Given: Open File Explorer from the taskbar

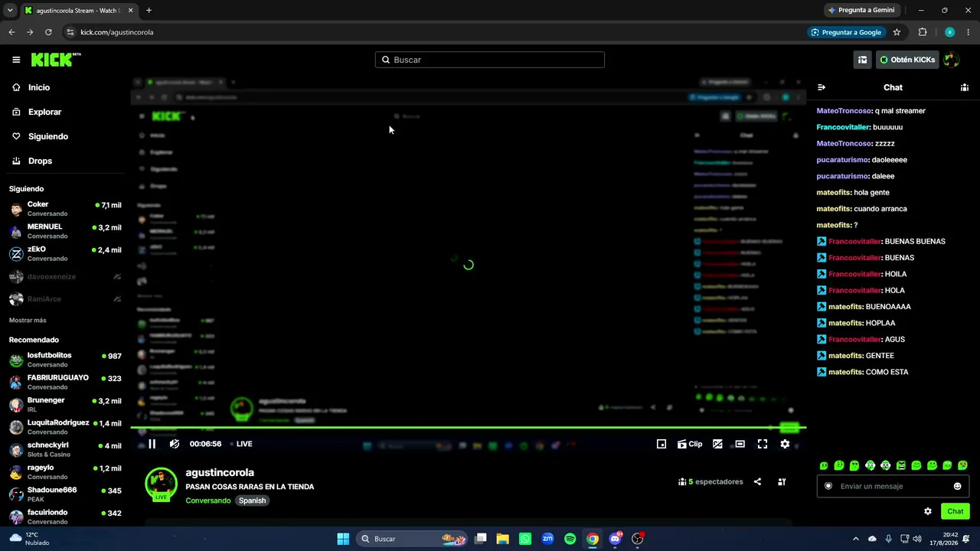Looking at the screenshot, I should 503,539.
